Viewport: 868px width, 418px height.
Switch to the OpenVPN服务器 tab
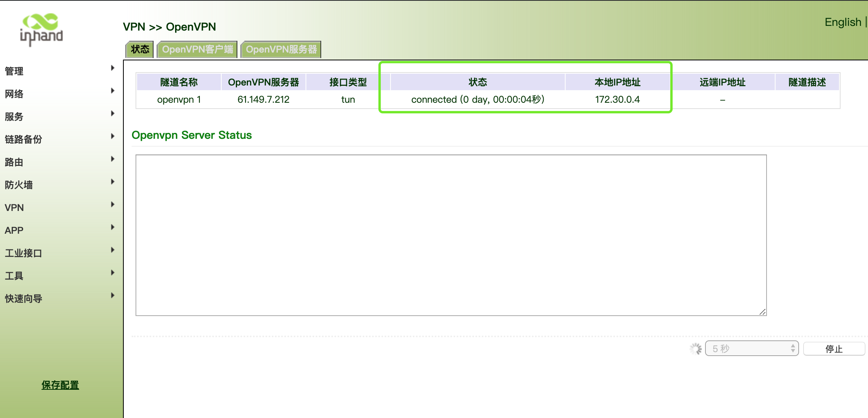pos(281,49)
